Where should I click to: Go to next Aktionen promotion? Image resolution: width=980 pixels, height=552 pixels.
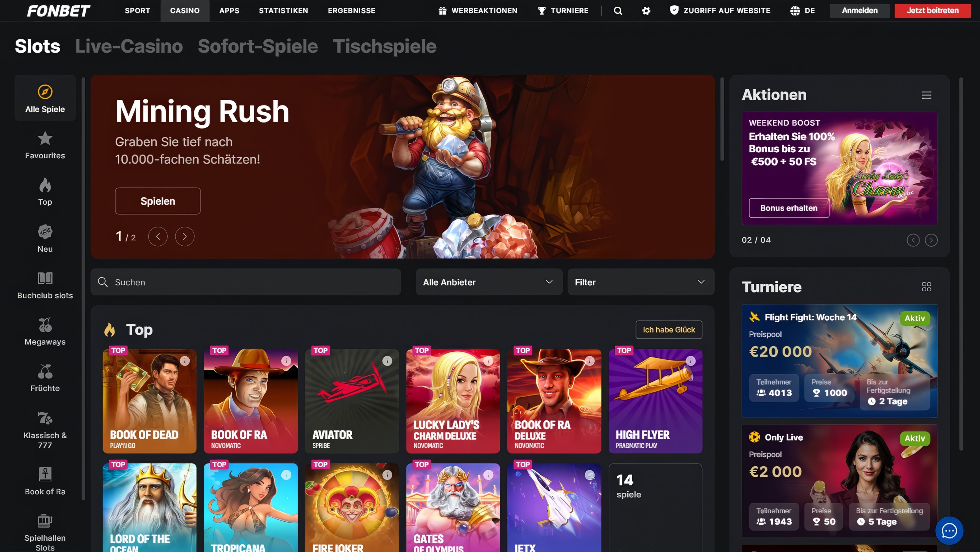[931, 240]
